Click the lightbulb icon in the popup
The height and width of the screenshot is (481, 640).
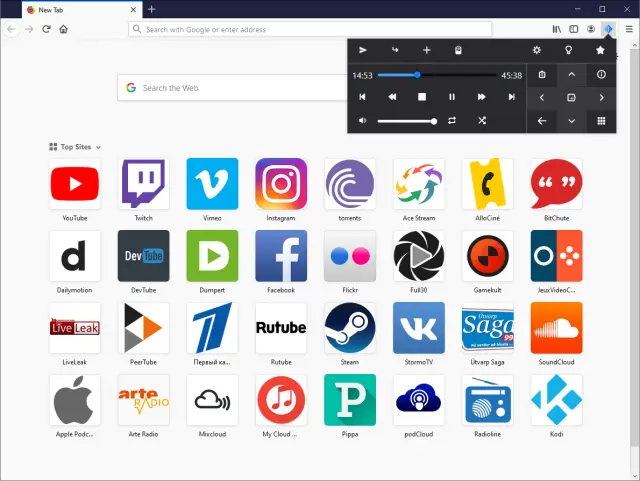(568, 50)
